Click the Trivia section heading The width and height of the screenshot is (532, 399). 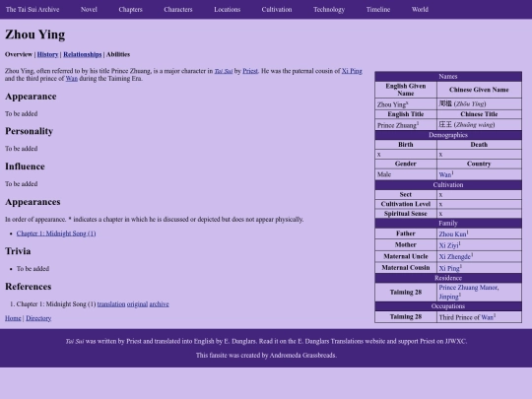(x=18, y=251)
